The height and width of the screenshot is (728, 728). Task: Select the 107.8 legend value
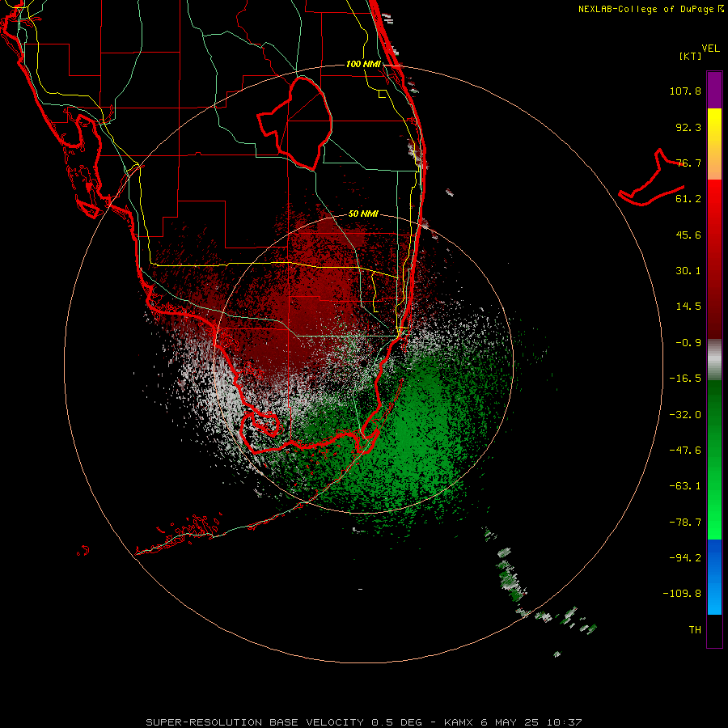click(x=685, y=91)
